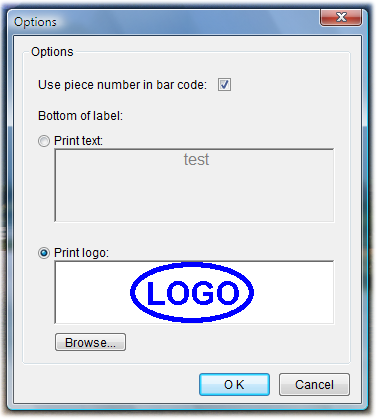Viewport: 377px width, 420px height.
Task: Click the "Use piece number in bar code:" label
Action: (122, 85)
